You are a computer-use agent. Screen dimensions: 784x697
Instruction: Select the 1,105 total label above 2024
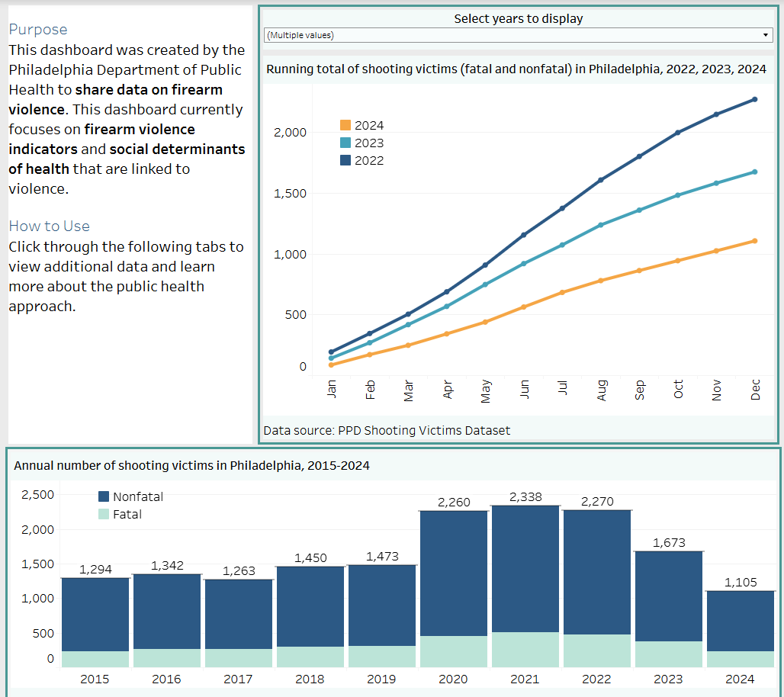click(741, 583)
